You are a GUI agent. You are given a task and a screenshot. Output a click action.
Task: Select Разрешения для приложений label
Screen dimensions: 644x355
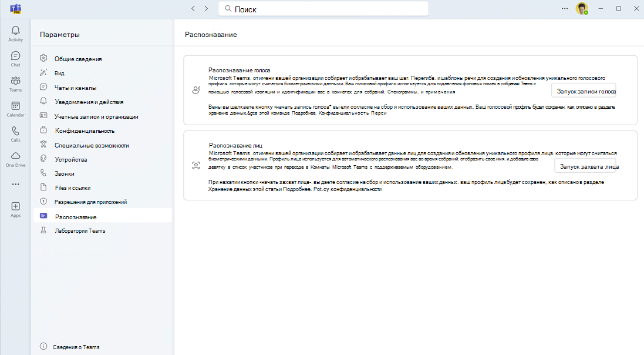(91, 202)
